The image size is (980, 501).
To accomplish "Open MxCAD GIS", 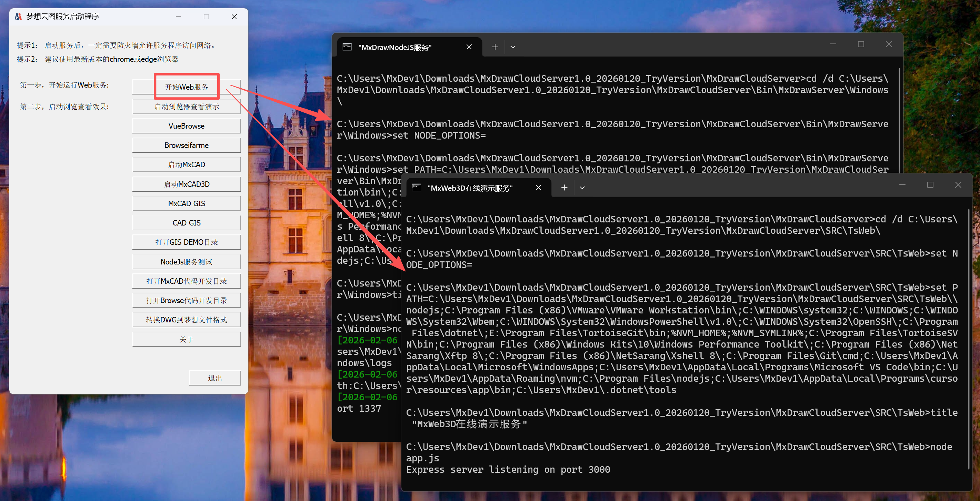I will click(187, 203).
